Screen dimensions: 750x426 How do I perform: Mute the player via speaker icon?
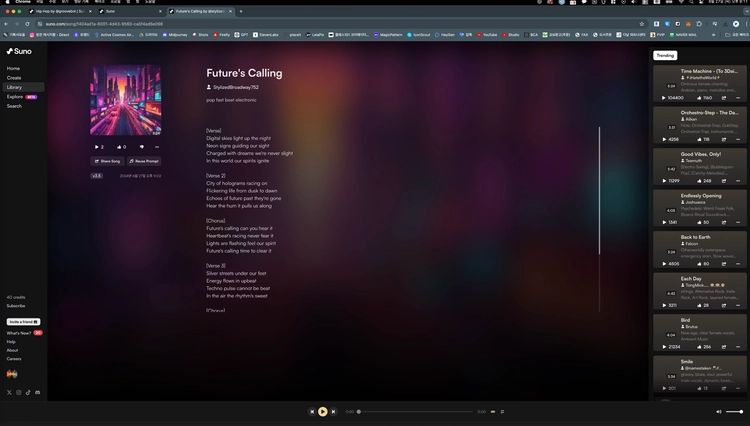point(718,412)
